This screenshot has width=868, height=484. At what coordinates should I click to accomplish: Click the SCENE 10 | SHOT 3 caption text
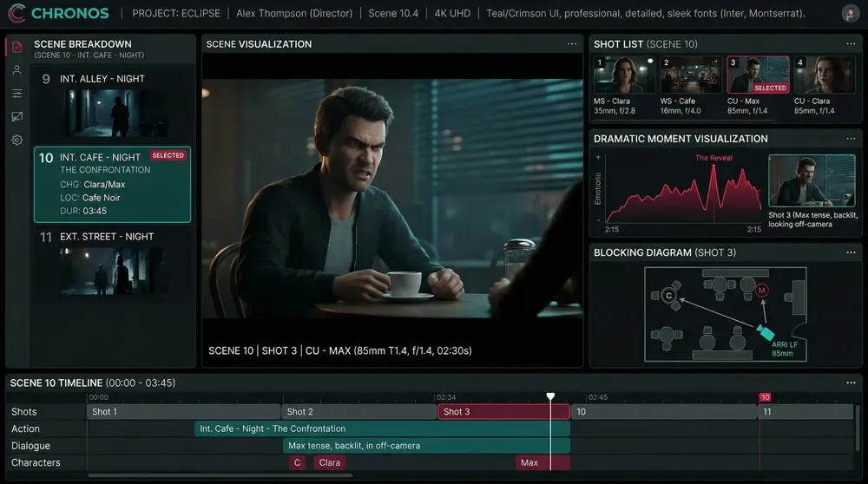tap(340, 350)
